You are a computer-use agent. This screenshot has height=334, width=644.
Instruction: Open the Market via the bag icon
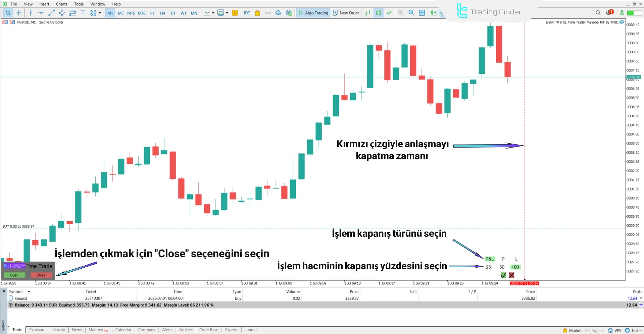(x=257, y=13)
